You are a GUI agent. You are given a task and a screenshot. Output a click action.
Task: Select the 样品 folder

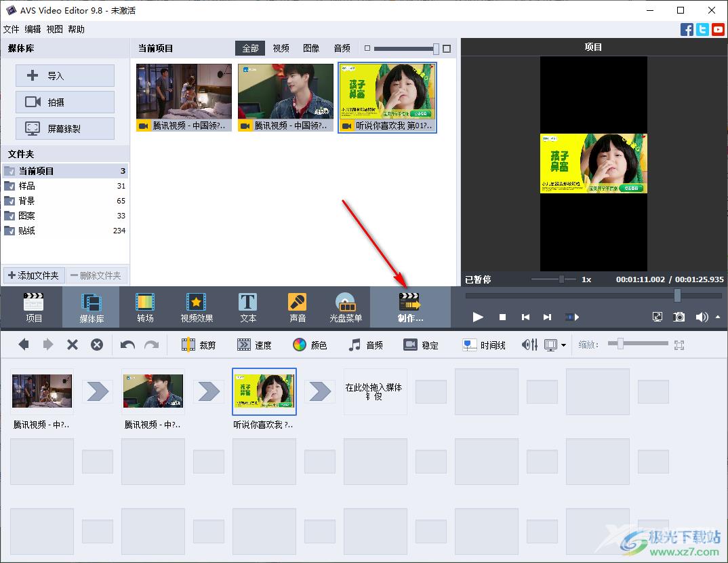[65, 186]
